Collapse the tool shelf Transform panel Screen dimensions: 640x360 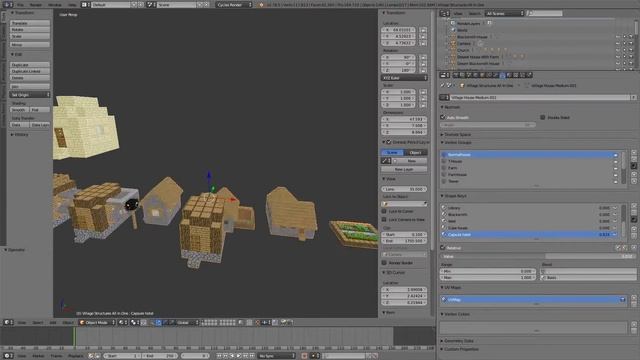click(x=23, y=13)
